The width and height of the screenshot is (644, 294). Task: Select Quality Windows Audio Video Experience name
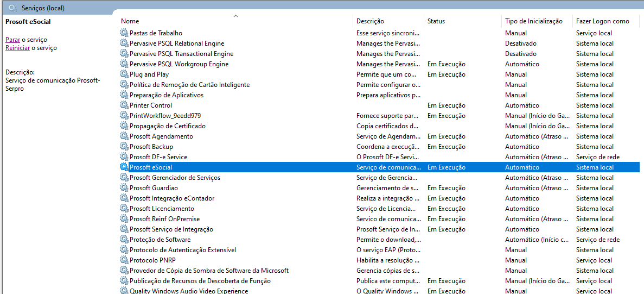coord(188,291)
